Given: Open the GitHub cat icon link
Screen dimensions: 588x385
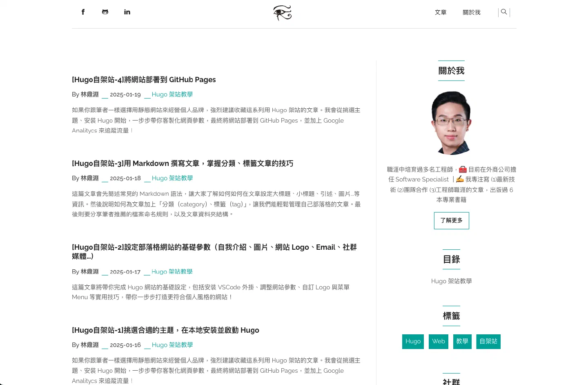Looking at the screenshot, I should tap(105, 12).
